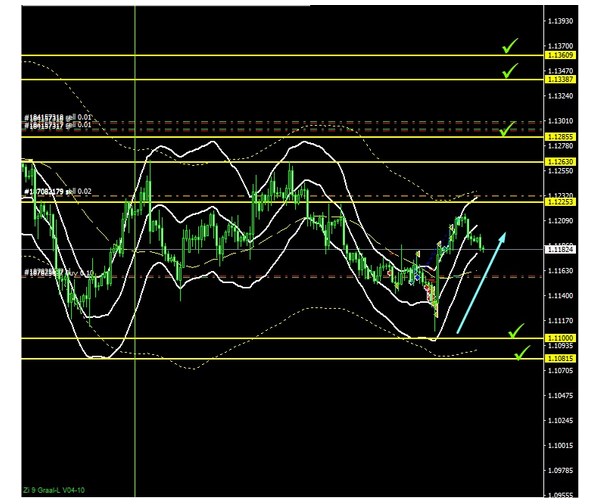Click the Zi 9 Graal-L V04-10 indicator label

54,490
